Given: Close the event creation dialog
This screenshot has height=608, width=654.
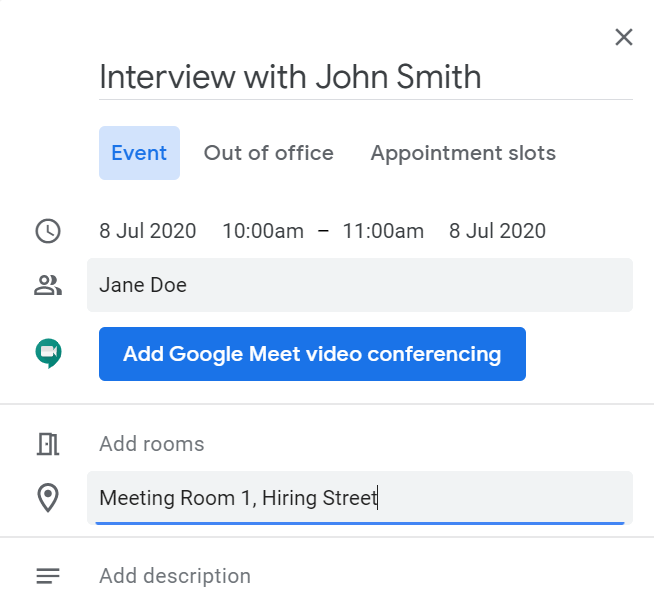Looking at the screenshot, I should click(x=624, y=37).
